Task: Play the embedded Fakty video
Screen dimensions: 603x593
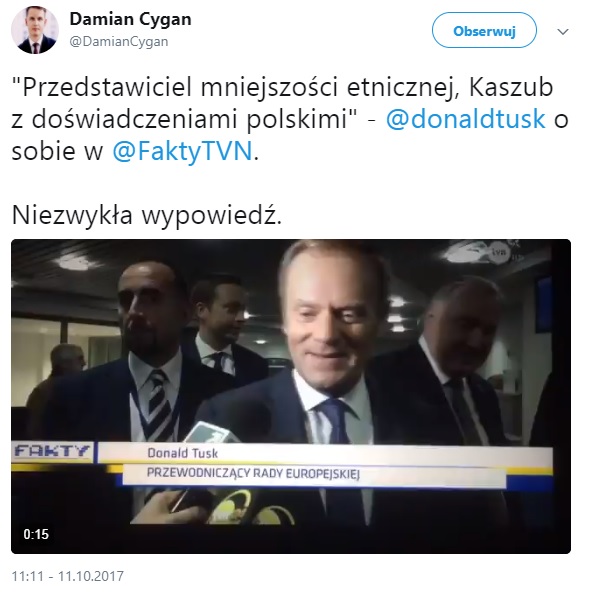Action: 291,396
